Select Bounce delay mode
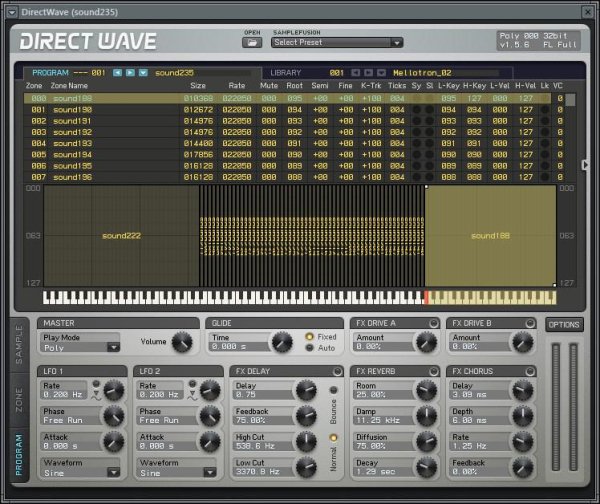The width and height of the screenshot is (600, 504). click(333, 390)
